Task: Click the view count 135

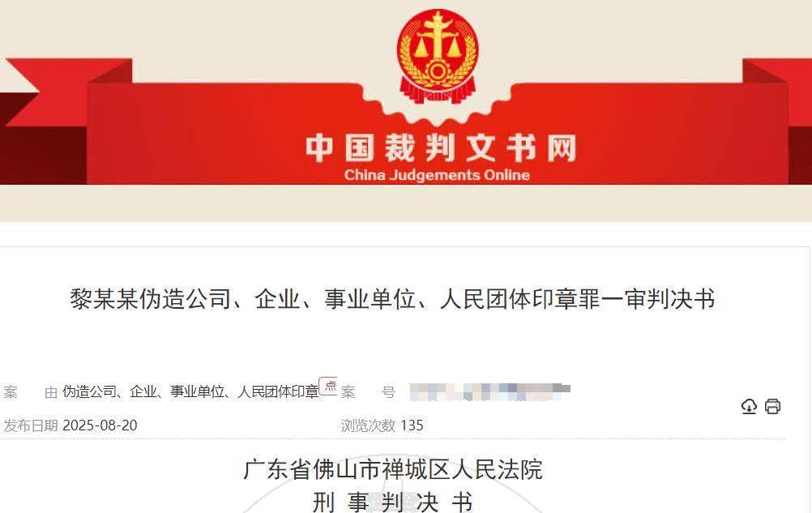Action: [x=412, y=425]
